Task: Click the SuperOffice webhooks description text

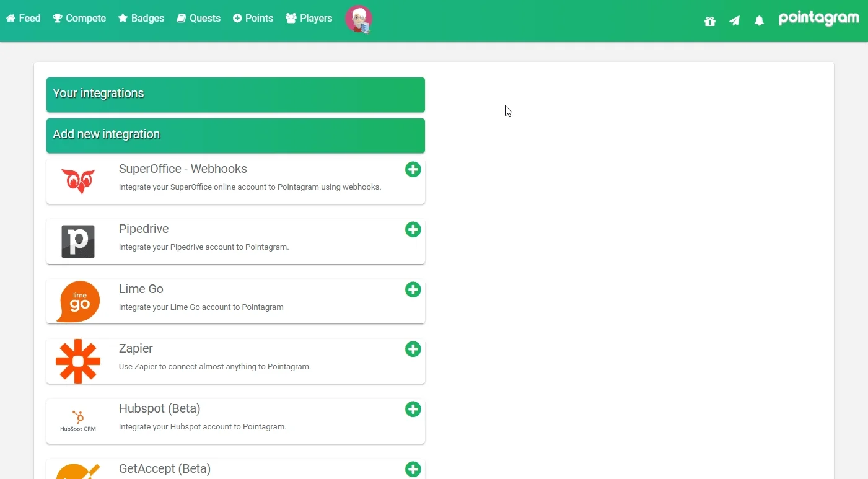Action: point(250,187)
